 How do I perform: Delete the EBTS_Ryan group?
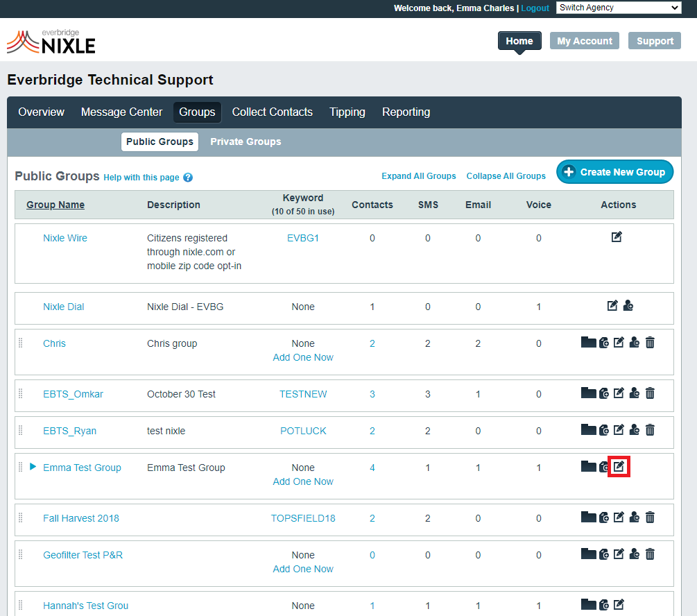pos(650,430)
